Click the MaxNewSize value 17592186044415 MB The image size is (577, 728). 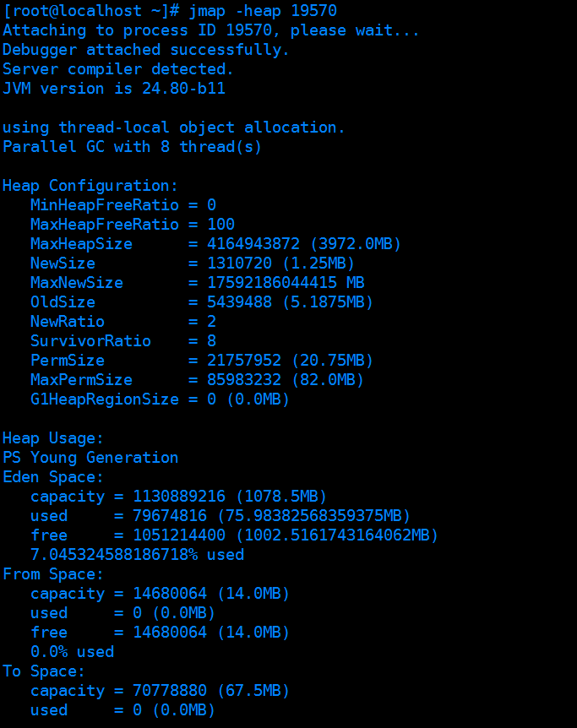(x=286, y=283)
